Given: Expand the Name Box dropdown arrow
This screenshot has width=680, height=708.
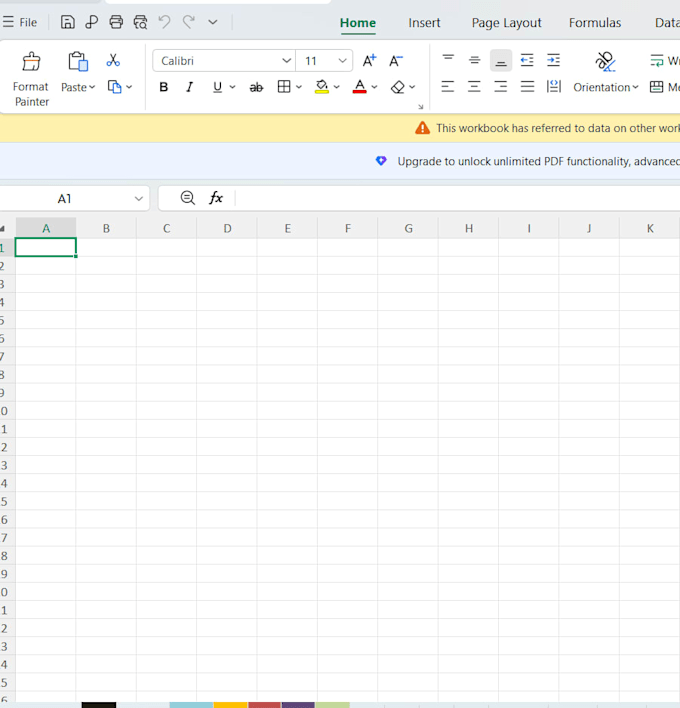Looking at the screenshot, I should pos(139,199).
